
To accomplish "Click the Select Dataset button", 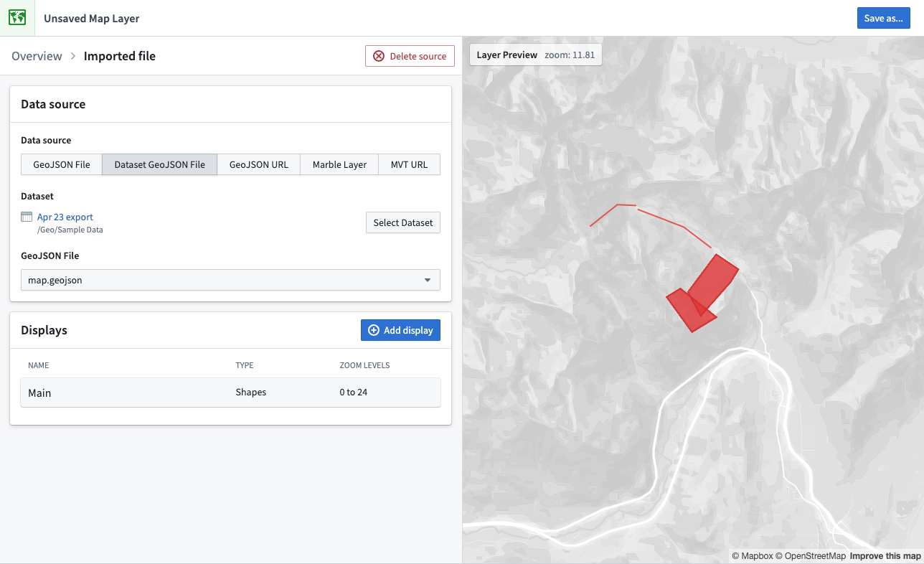I will pyautogui.click(x=403, y=222).
